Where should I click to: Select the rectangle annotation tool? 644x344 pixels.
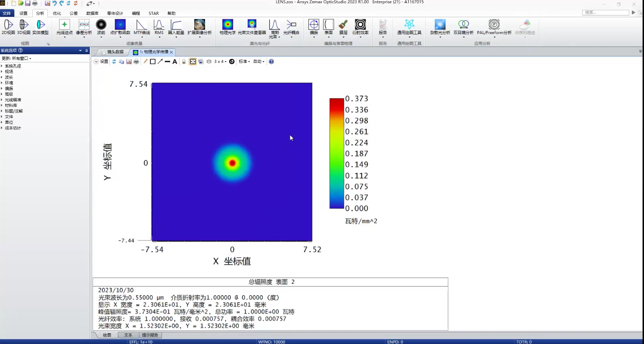[x=152, y=62]
